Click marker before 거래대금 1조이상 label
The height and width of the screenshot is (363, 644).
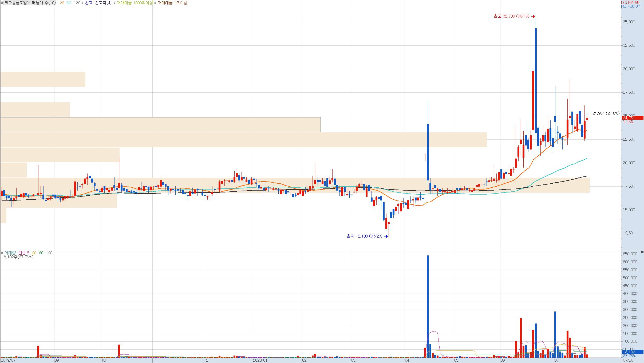(x=155, y=3)
